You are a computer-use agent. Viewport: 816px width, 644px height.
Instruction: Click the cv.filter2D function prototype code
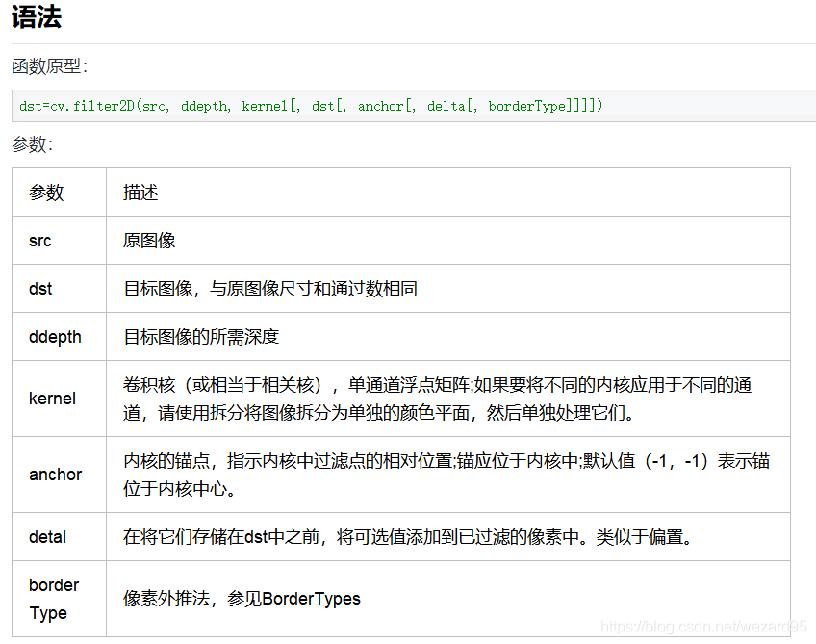coord(311,106)
